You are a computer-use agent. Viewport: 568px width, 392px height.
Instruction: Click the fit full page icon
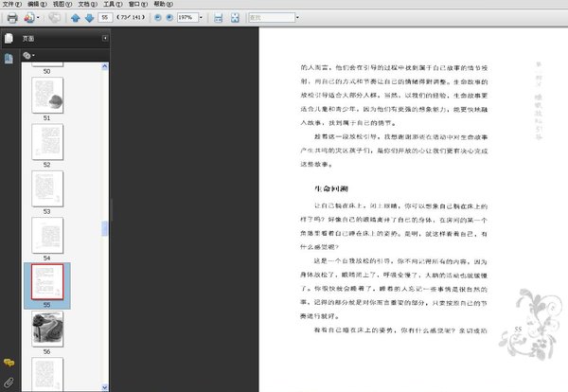click(x=235, y=18)
